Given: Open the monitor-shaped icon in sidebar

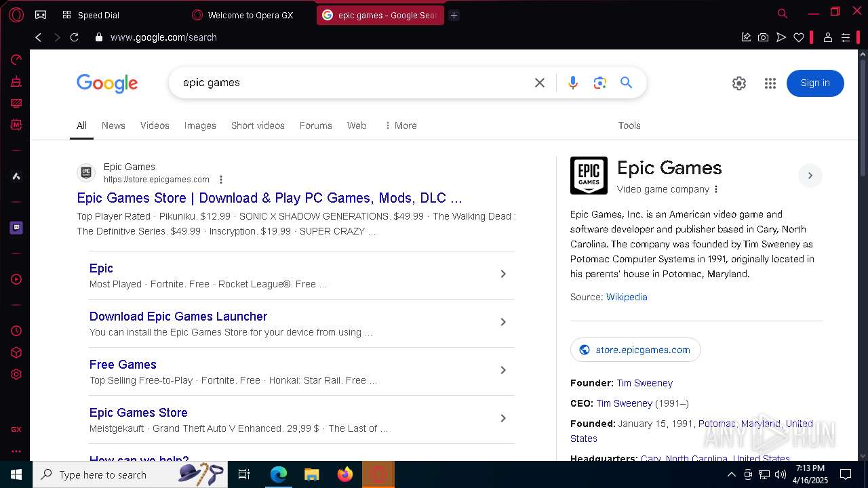Looking at the screenshot, I should point(16,103).
